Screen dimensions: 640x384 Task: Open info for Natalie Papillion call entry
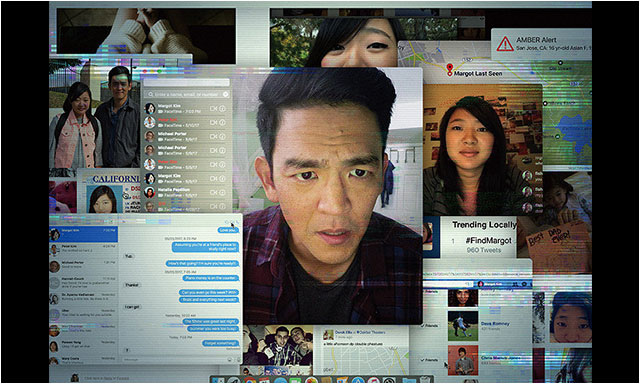click(222, 192)
